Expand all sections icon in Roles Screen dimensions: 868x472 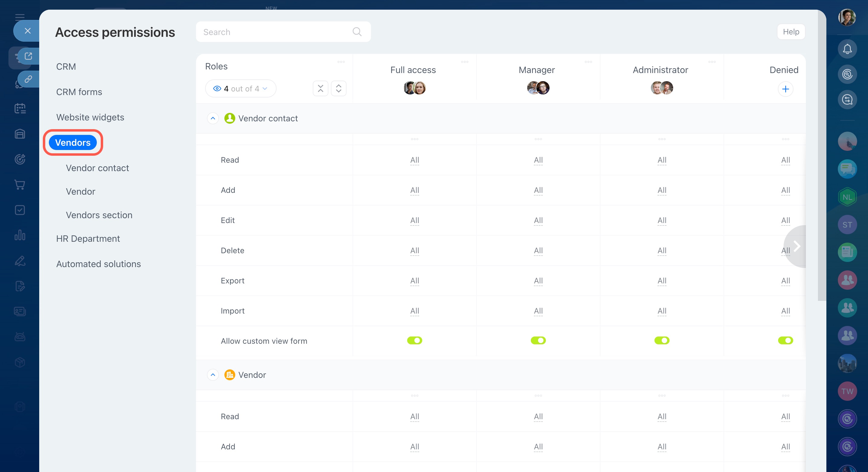(x=338, y=88)
